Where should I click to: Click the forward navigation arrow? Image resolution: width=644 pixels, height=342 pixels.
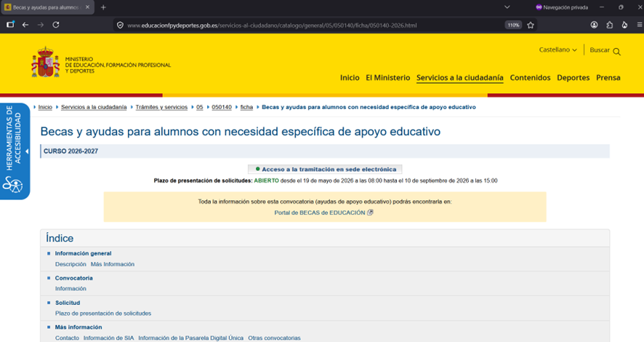tap(41, 25)
